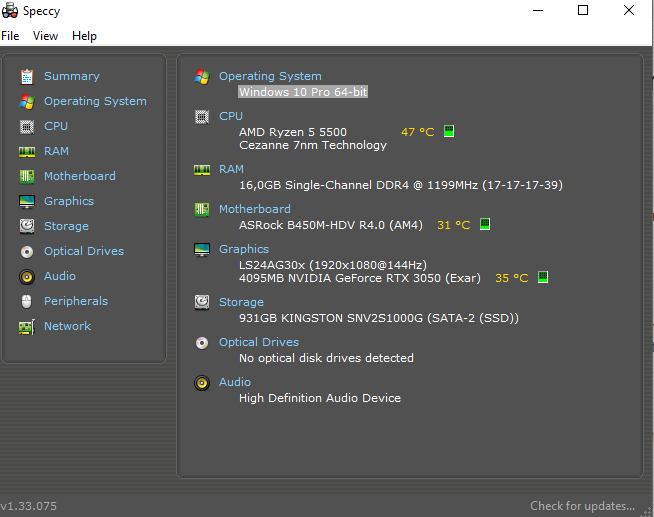Viewport: 654px width, 517px height.
Task: Click the highlighted Windows 10 Pro 64-bit text
Action: [x=303, y=92]
